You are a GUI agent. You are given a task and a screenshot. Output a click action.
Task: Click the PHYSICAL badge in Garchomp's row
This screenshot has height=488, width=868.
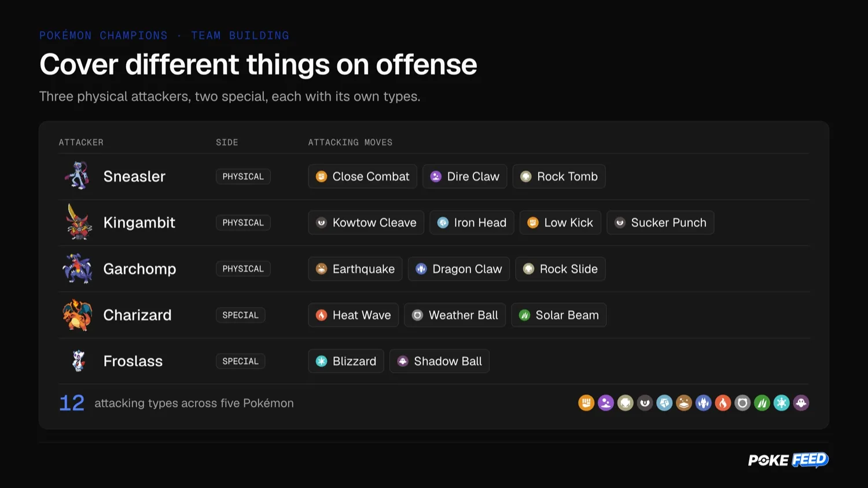coord(243,269)
